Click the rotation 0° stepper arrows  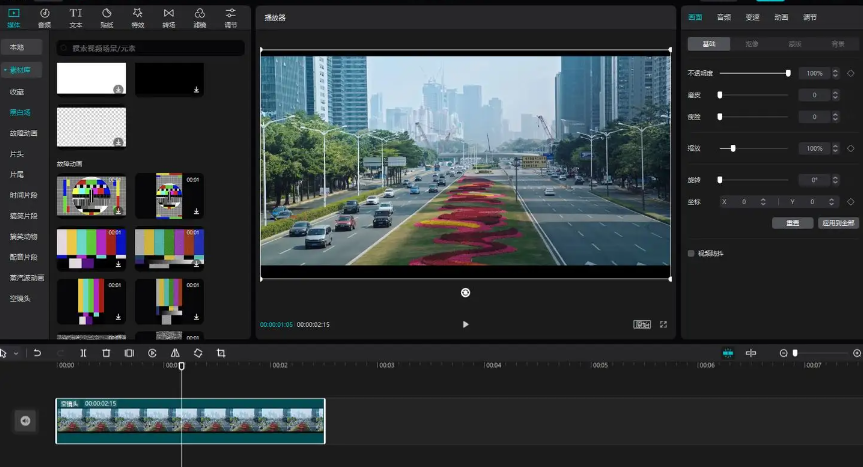(835, 180)
